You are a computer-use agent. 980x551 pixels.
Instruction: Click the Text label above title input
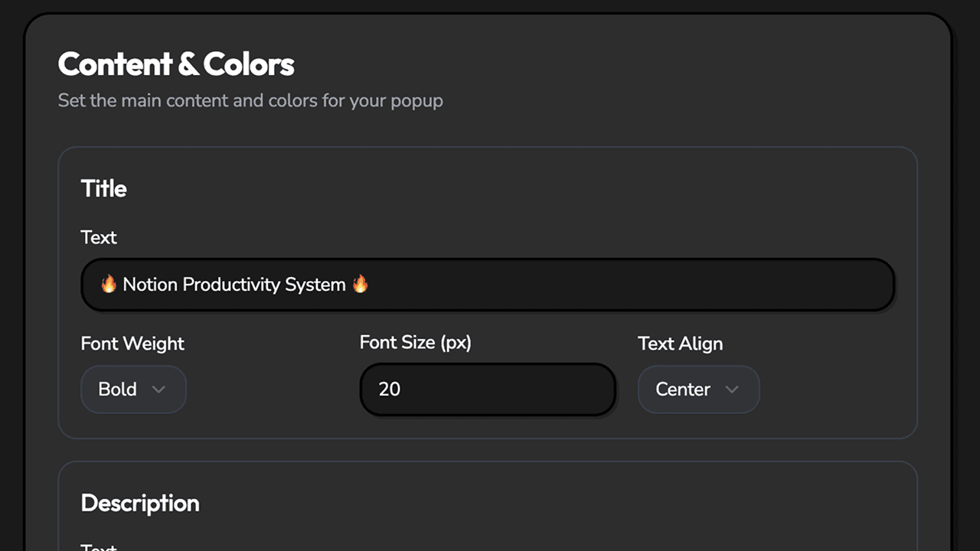coord(99,237)
